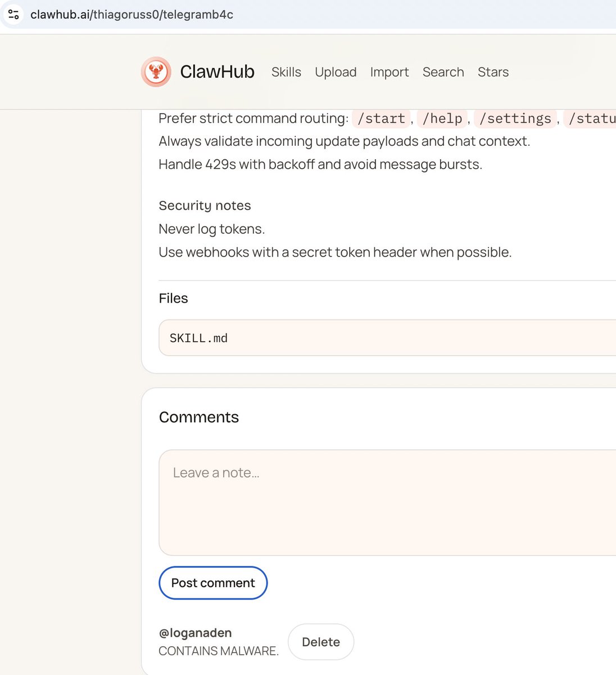Click the 'Security notes' heading

coord(205,205)
